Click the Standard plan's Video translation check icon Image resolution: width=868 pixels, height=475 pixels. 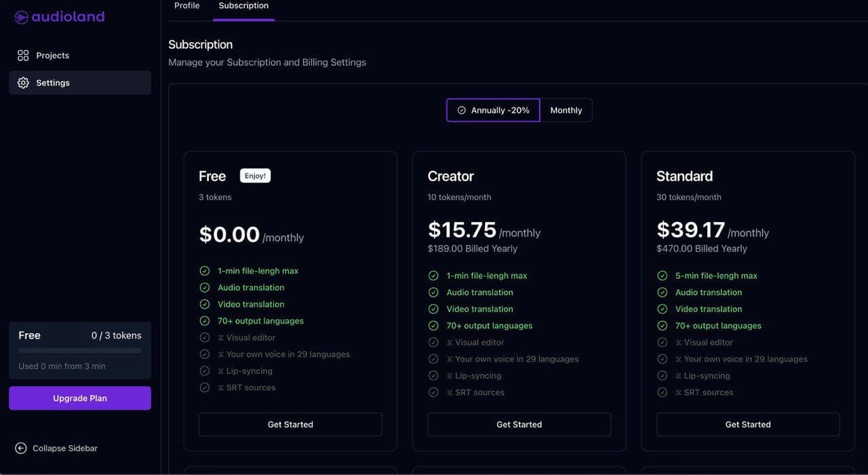pos(663,309)
